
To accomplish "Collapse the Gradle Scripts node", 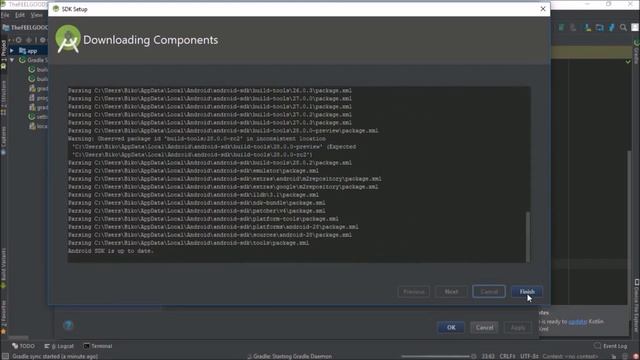I will (12, 60).
